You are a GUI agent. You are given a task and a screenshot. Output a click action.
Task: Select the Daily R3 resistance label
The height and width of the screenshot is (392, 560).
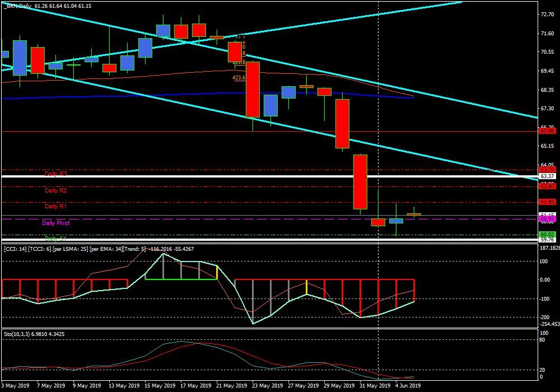[x=56, y=174]
